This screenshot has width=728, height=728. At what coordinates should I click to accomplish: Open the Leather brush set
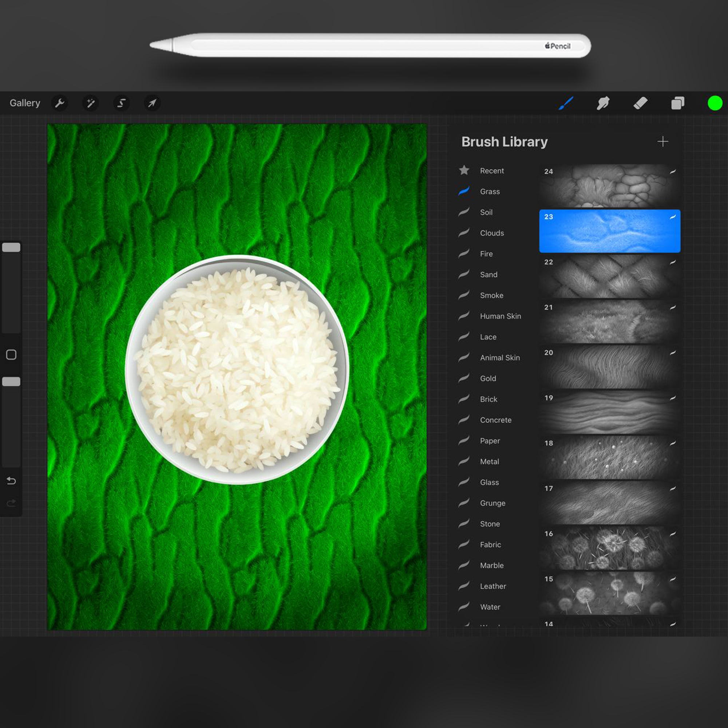[492, 586]
